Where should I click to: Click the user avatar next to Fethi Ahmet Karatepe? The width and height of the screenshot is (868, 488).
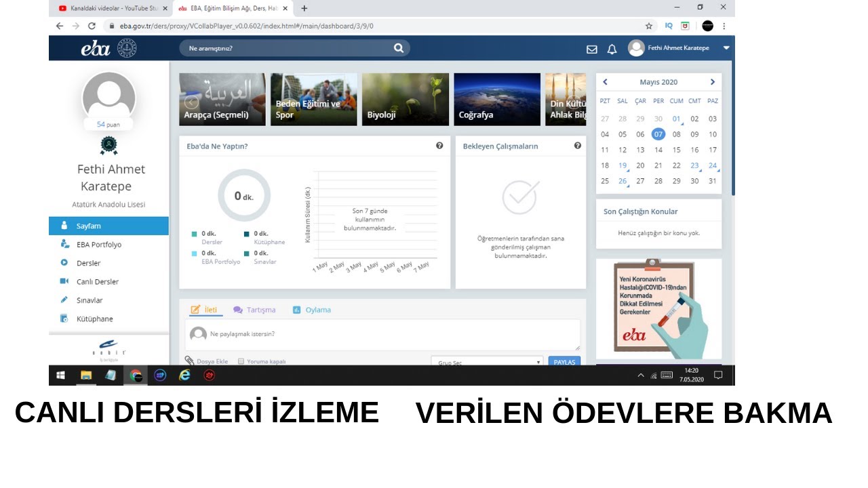[636, 48]
